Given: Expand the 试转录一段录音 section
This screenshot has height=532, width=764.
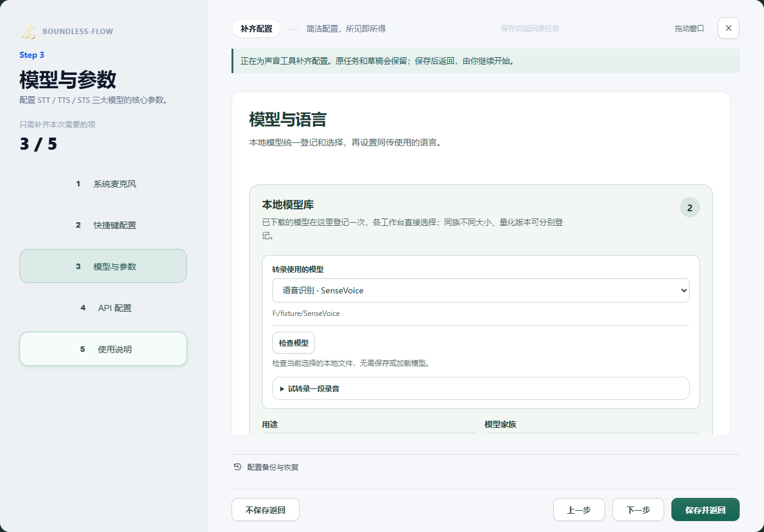Looking at the screenshot, I should pyautogui.click(x=481, y=388).
